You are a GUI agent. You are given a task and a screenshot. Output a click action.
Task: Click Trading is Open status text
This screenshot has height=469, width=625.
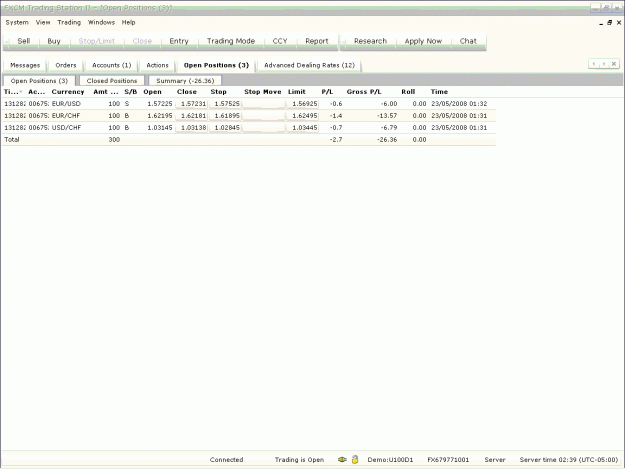299,459
